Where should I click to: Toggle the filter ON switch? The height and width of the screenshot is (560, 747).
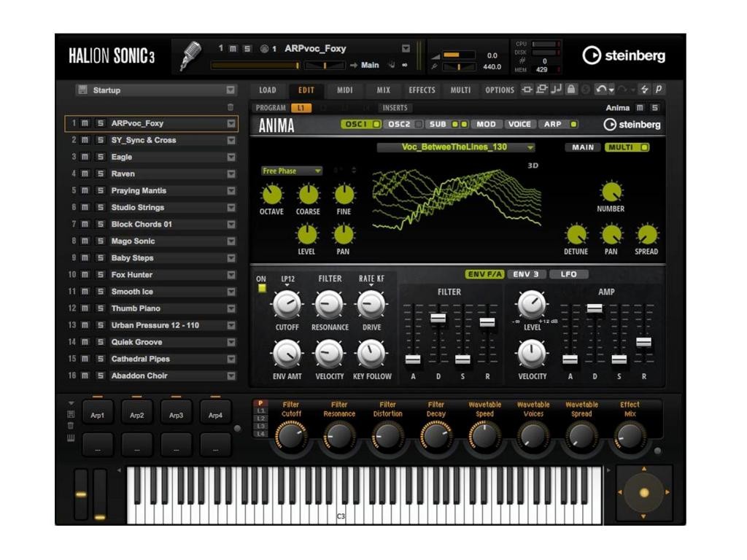point(262,288)
